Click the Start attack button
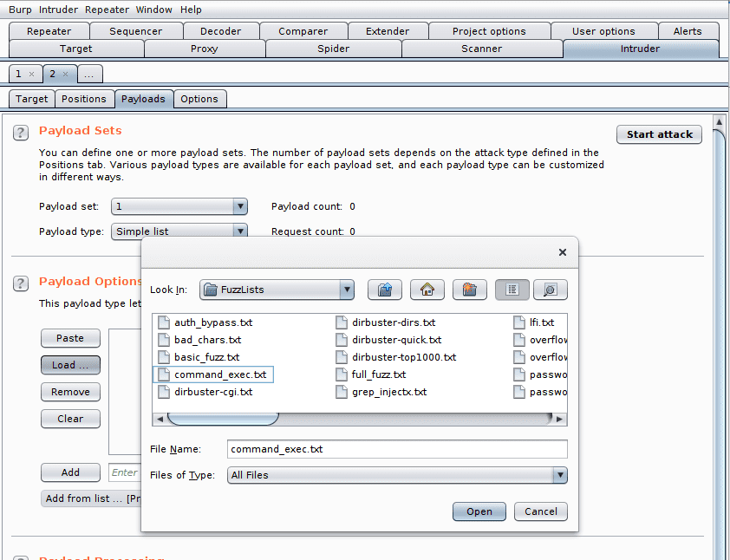 pyautogui.click(x=659, y=134)
